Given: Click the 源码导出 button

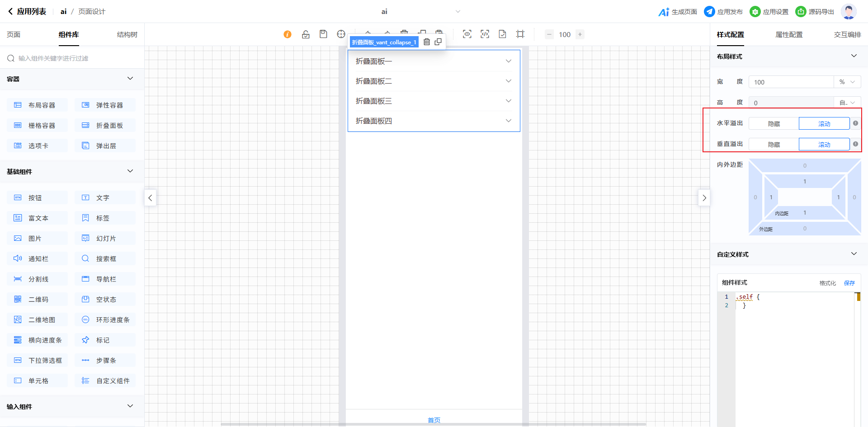Looking at the screenshot, I should pos(815,12).
